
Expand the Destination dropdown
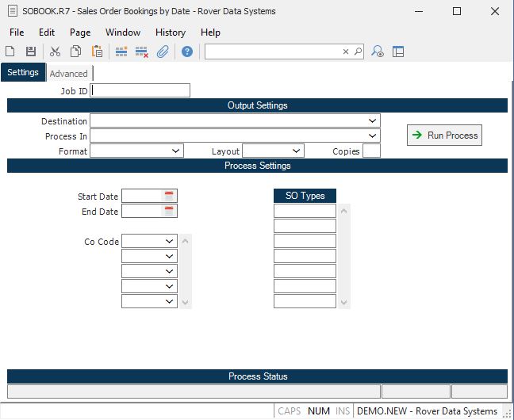[x=373, y=121]
